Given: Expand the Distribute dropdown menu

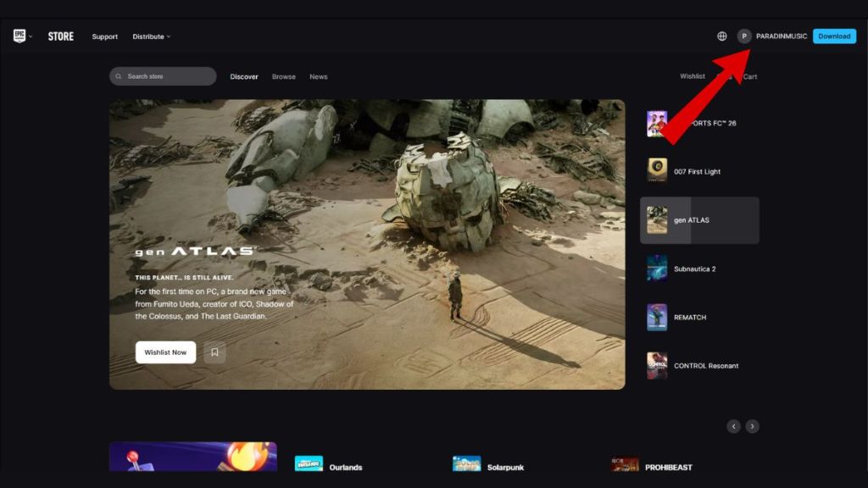Looking at the screenshot, I should 151,36.
